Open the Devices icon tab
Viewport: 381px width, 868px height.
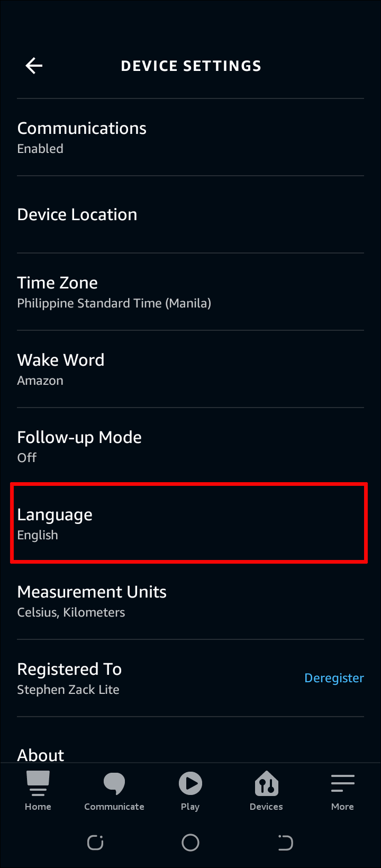click(x=266, y=783)
